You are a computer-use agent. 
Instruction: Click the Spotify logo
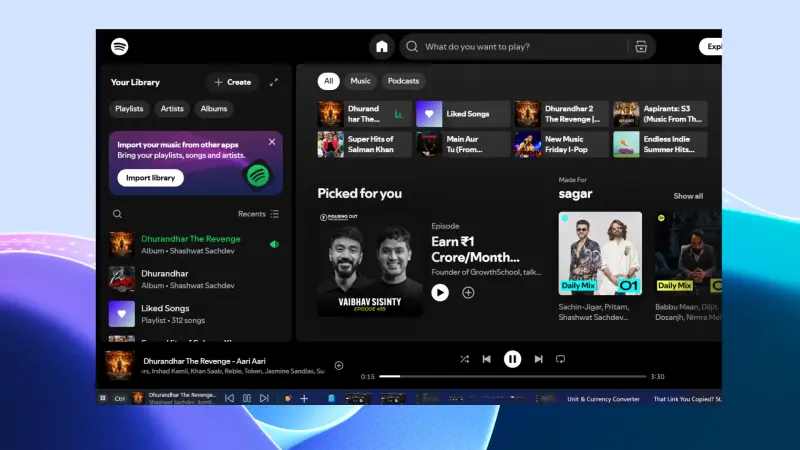coord(119,46)
